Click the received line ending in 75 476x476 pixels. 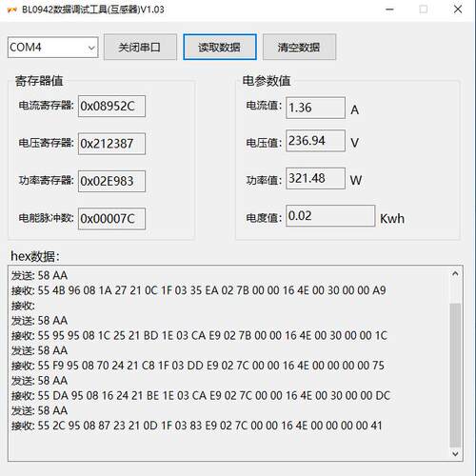click(198, 366)
